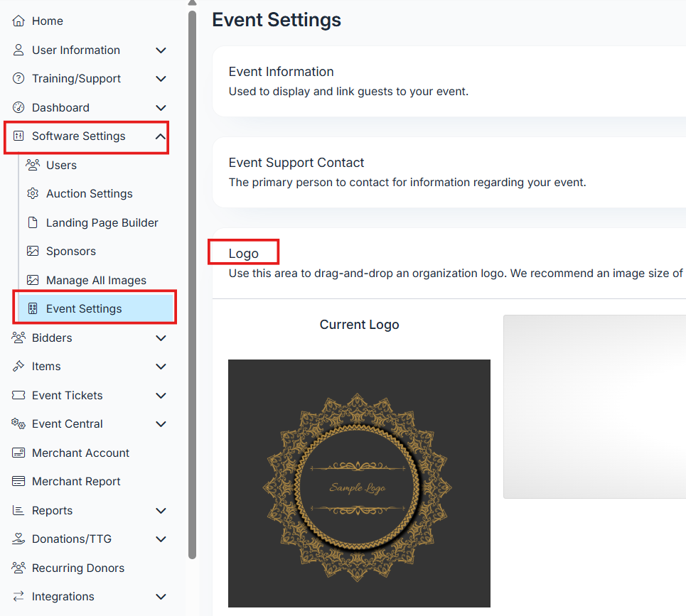Viewport: 686px width, 616px height.
Task: Click the Merchant Account card icon
Action: click(18, 453)
